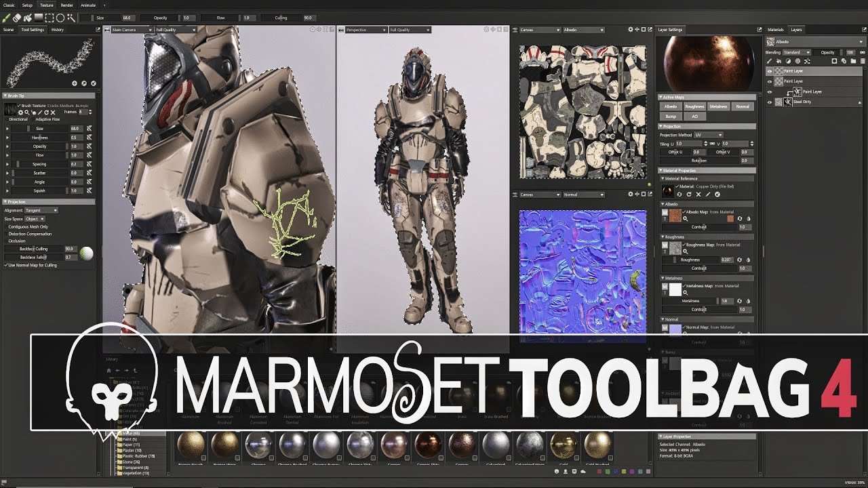Open the Blending Standard dropdown
This screenshot has width=868, height=488.
click(796, 52)
